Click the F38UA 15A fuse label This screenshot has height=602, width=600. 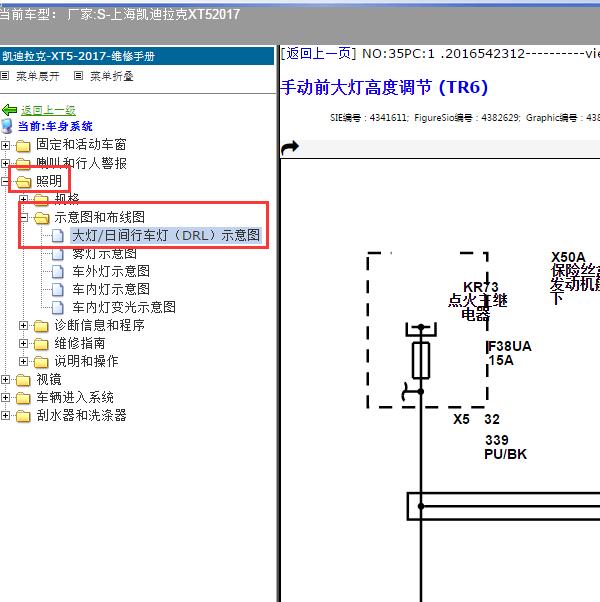point(509,353)
